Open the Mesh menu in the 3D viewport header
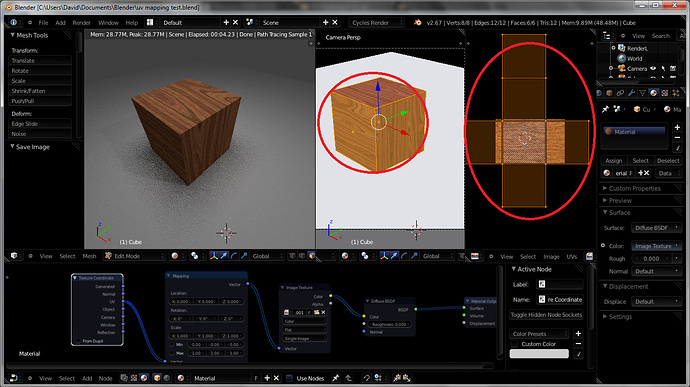 pos(89,256)
